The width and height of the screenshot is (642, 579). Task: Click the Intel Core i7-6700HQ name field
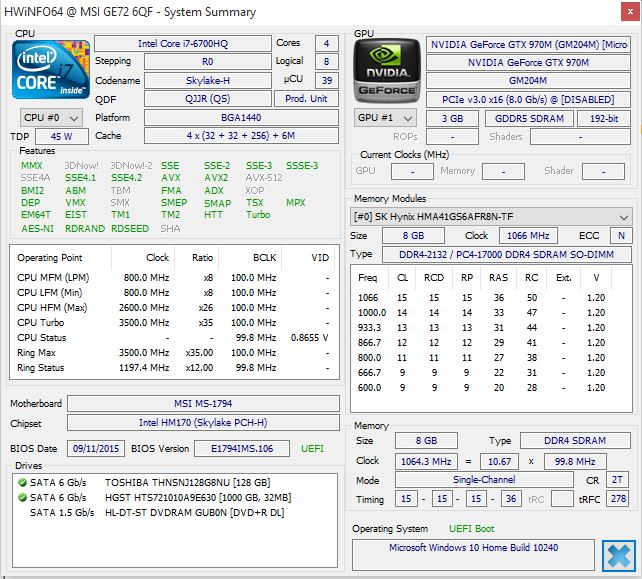(183, 43)
